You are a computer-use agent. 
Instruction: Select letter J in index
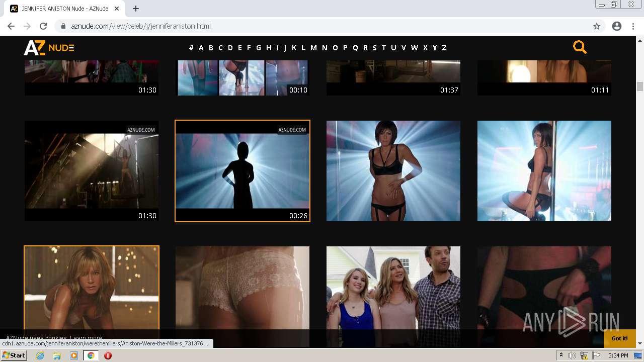pos(285,48)
